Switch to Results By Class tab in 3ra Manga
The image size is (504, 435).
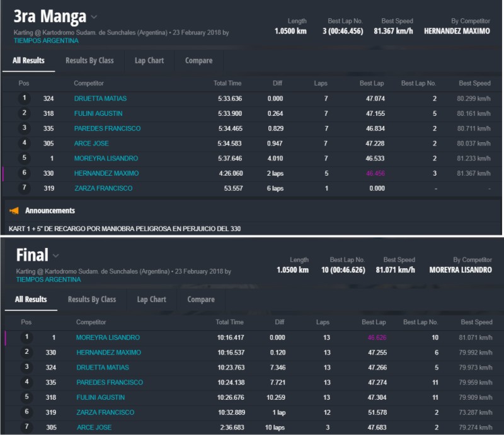89,60
